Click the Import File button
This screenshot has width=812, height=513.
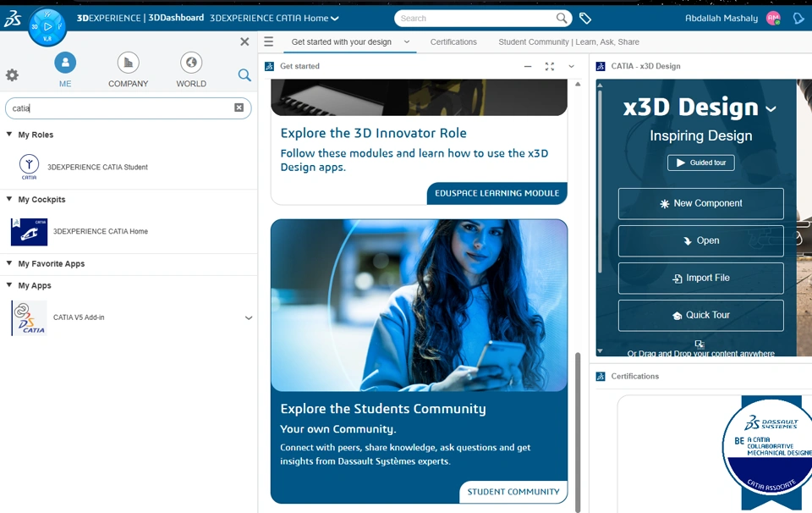(x=700, y=279)
